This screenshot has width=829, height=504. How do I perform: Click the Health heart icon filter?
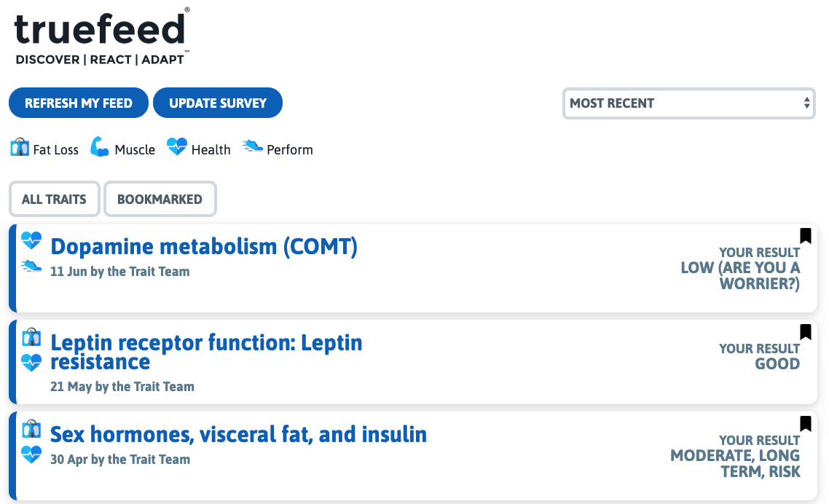(177, 148)
